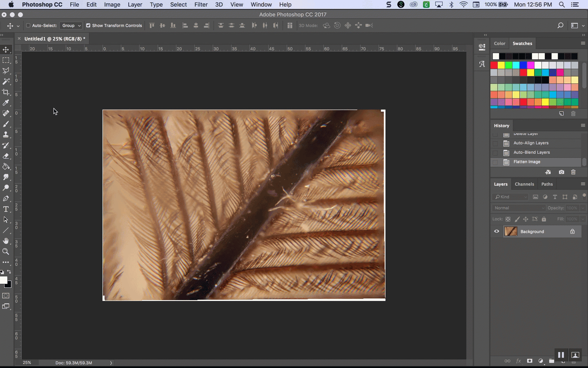Select the Smudge tool

click(6, 177)
